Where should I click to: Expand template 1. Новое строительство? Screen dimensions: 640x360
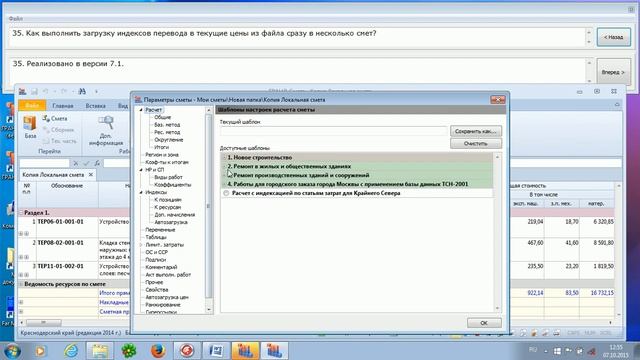click(x=224, y=158)
